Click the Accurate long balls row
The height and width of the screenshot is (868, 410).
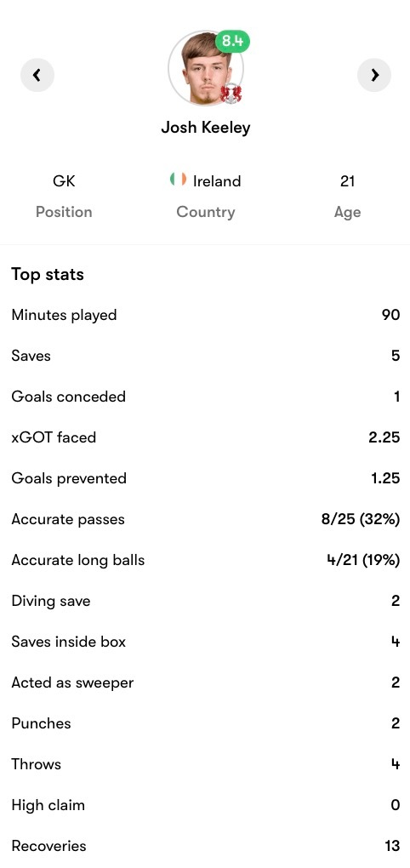point(205,560)
